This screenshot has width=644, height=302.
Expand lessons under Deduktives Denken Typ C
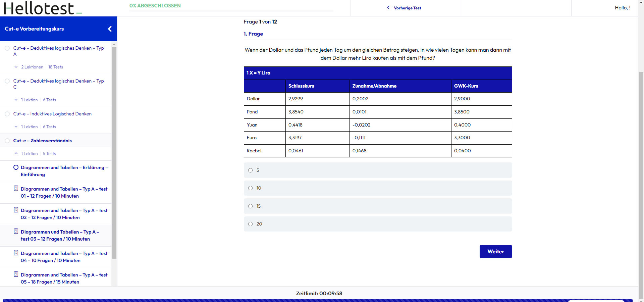click(x=35, y=100)
